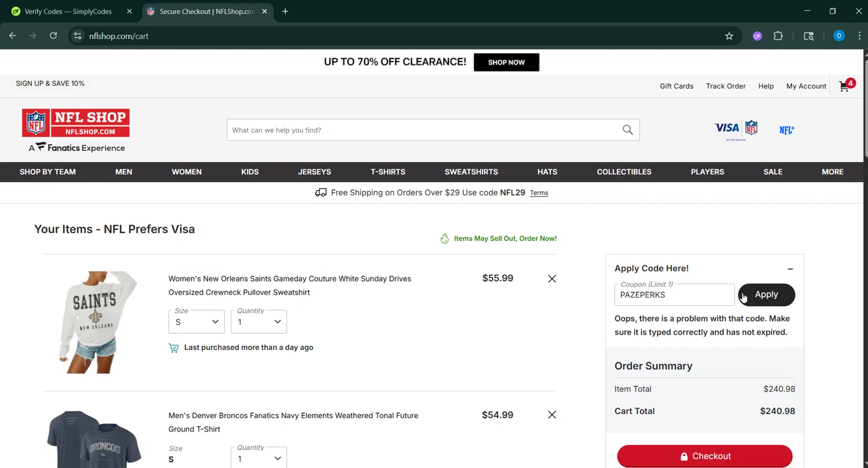868x468 pixels.
Task: Open the browser extensions puzzle icon
Action: pos(778,36)
